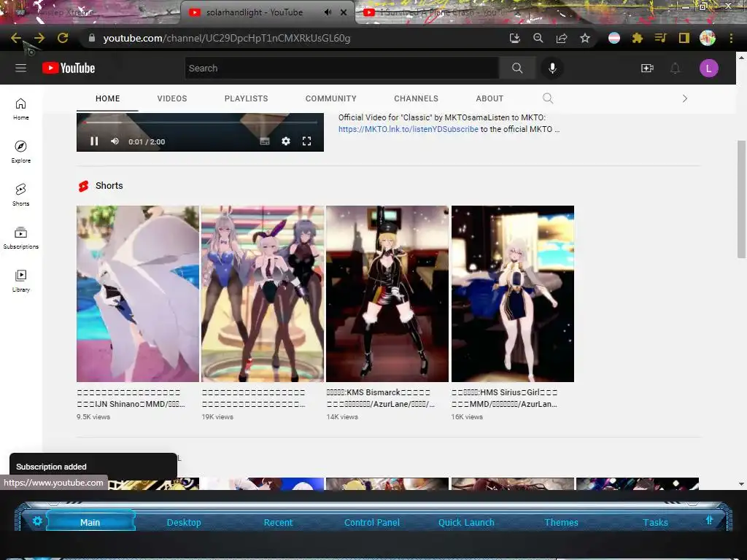Click the address bar URL
Screen dimensions: 747x560
227,38
